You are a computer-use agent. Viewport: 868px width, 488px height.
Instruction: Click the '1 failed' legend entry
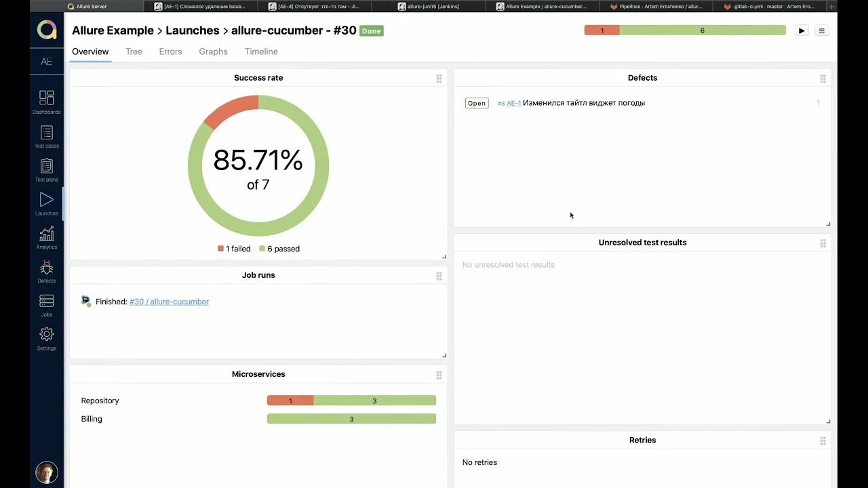pos(235,249)
